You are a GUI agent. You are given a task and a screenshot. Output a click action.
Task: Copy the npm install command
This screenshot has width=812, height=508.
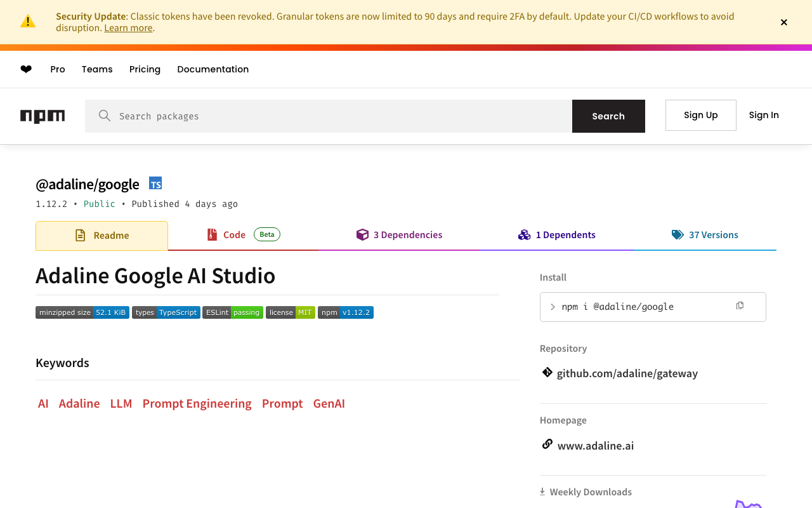click(740, 306)
